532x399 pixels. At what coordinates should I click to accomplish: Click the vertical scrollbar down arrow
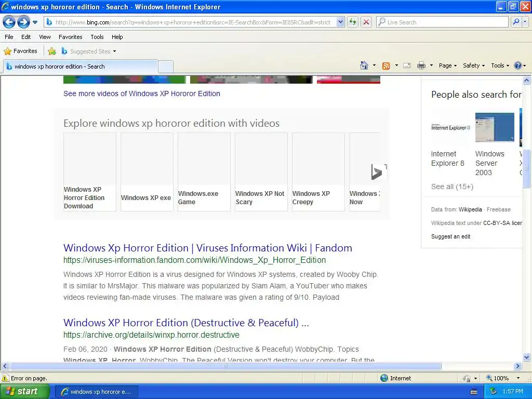[527, 357]
